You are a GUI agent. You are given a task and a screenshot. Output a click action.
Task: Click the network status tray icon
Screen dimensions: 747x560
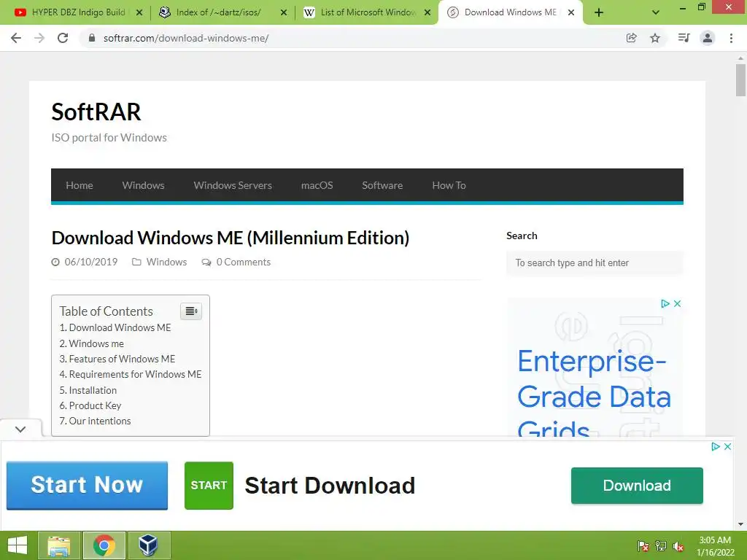point(661,546)
